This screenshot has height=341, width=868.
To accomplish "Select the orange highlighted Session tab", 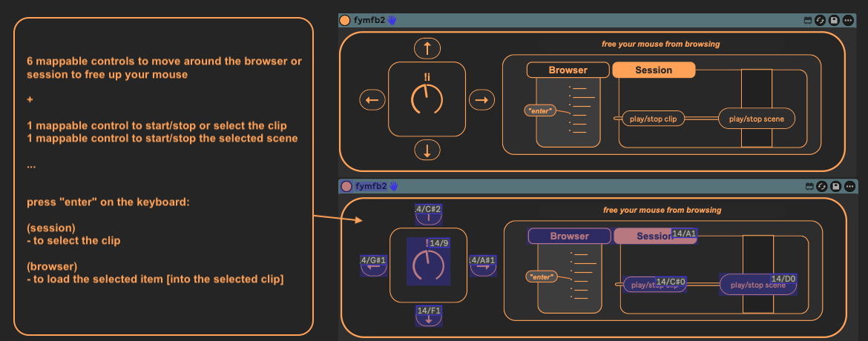I will (654, 70).
